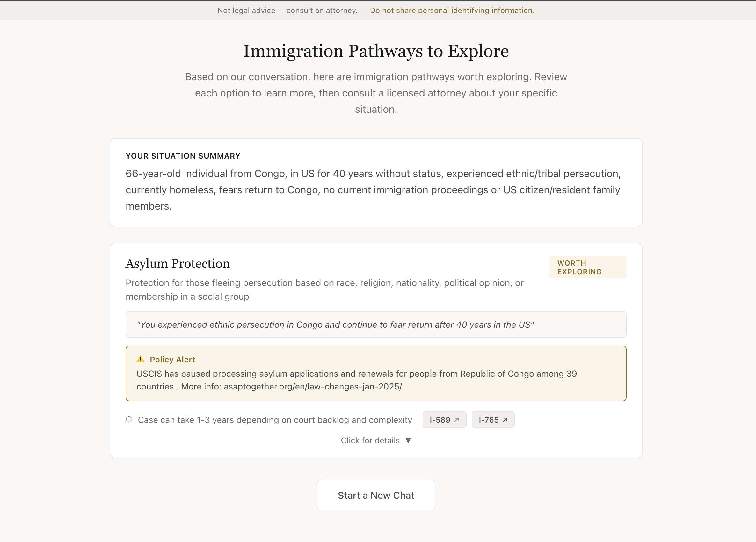
Task: Click the external arrow icon on I-589
Action: [x=457, y=420]
